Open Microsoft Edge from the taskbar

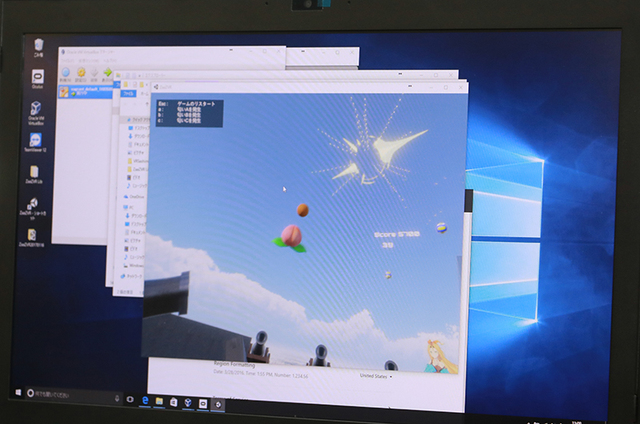tap(145, 401)
